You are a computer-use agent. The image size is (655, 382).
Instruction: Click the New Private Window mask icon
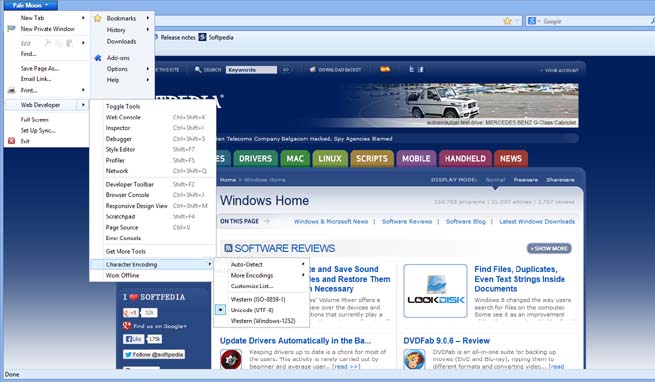click(x=11, y=28)
